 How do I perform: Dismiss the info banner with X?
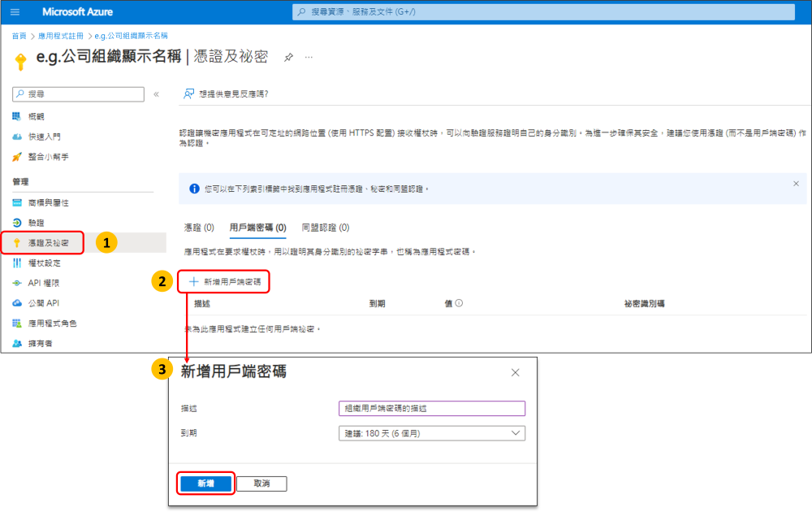[x=796, y=184]
